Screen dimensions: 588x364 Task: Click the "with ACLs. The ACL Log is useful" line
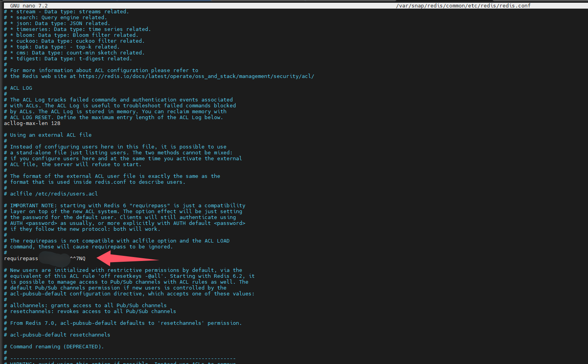120,106
